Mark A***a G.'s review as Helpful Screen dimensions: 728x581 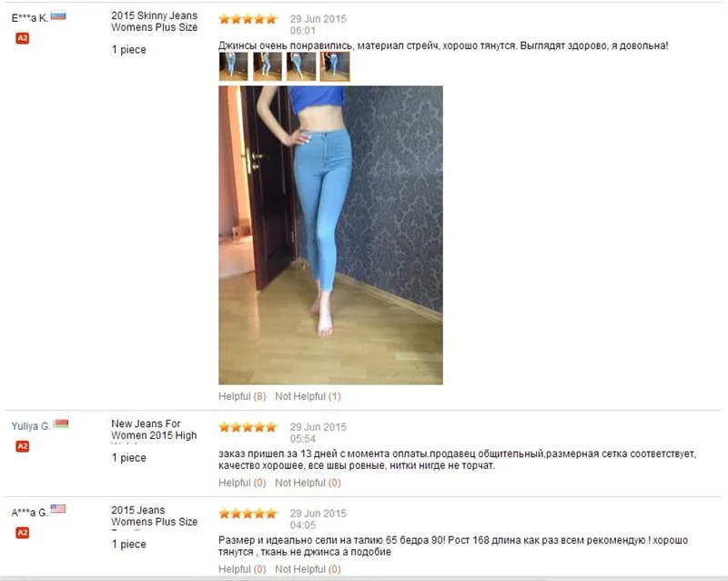click(242, 569)
